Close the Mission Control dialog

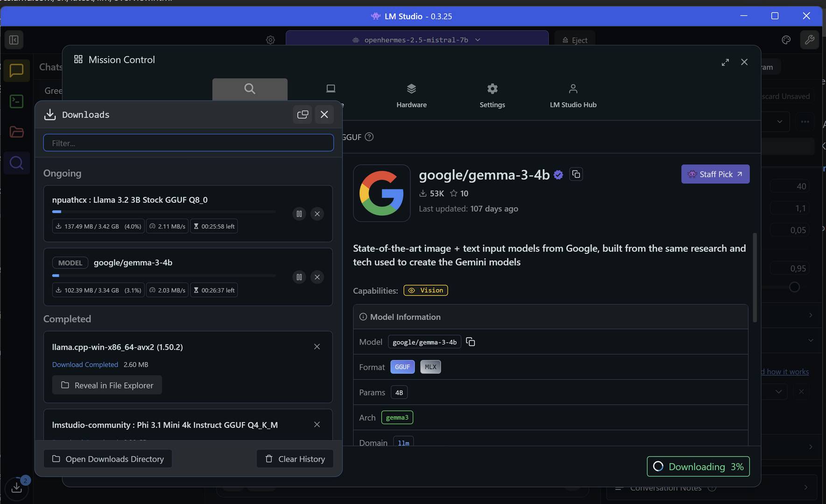744,62
